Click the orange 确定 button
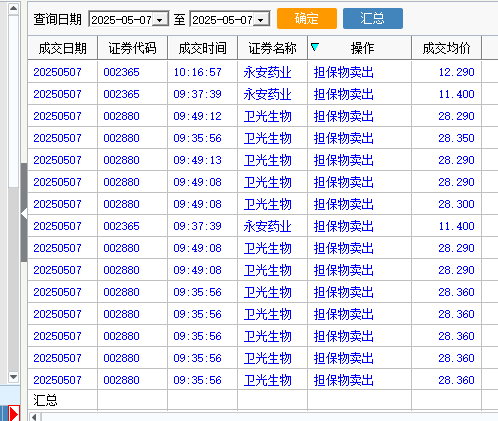The image size is (498, 421). (x=307, y=18)
